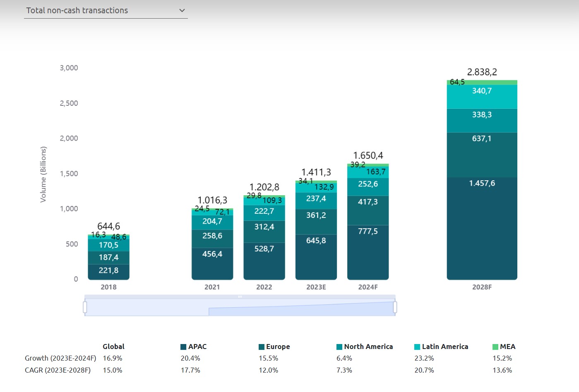Click the 2022 total label 1.202,8

point(264,187)
